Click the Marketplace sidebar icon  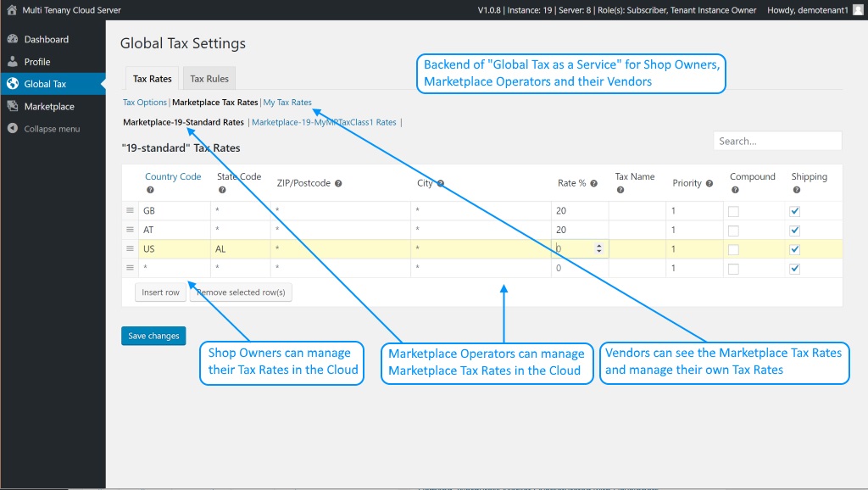[x=13, y=106]
